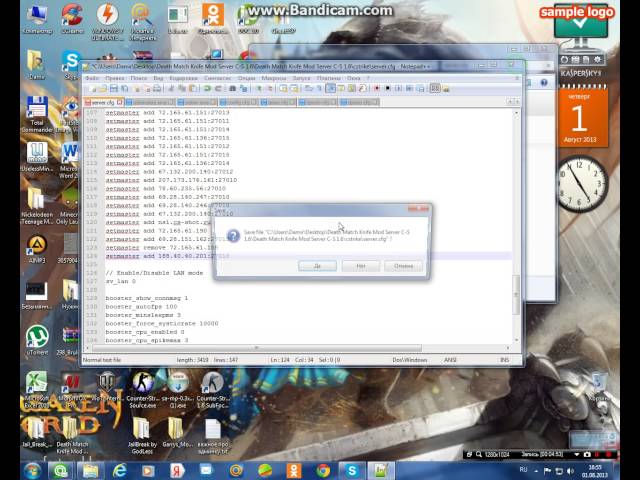Click the '// Enable/Disable LAN mode' comment line
Screen dimensions: 640x480
coord(154,273)
